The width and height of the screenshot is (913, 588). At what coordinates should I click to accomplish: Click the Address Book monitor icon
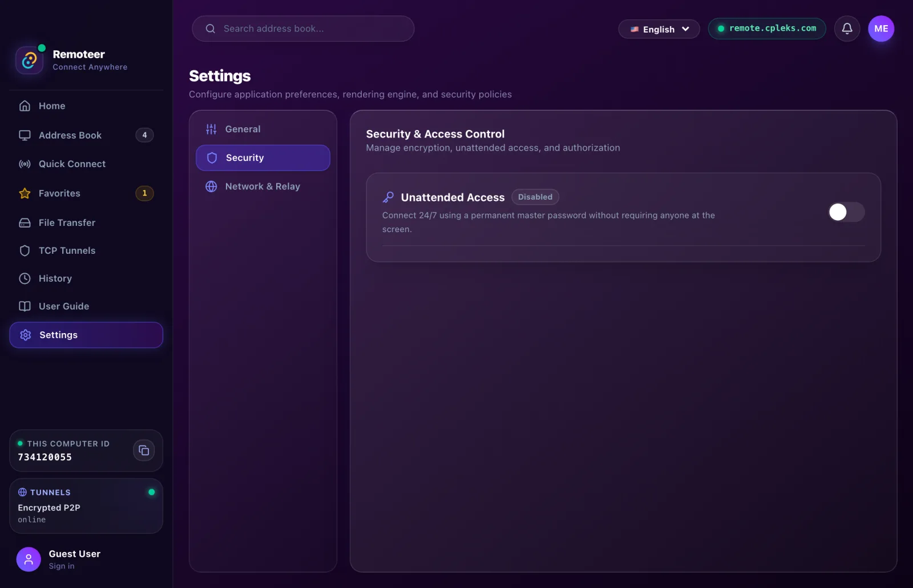(25, 135)
